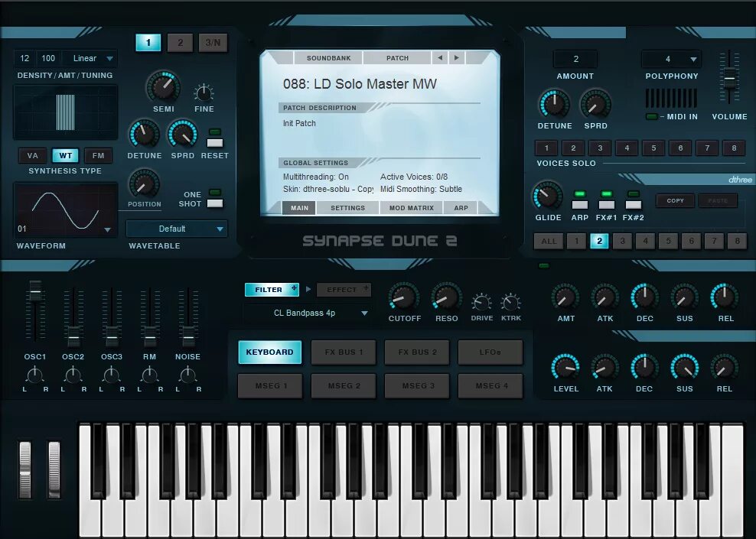Switch to the MAIN display tab
Screen dimensions: 756x539
(x=299, y=208)
